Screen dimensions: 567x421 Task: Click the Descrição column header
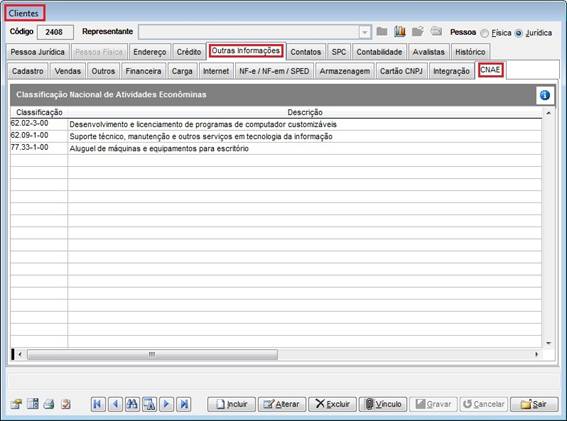[x=305, y=112]
